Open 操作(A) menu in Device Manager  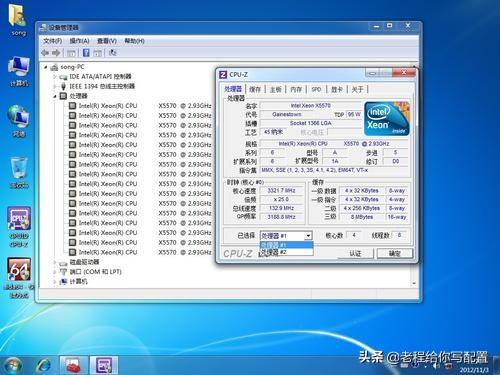[x=79, y=41]
